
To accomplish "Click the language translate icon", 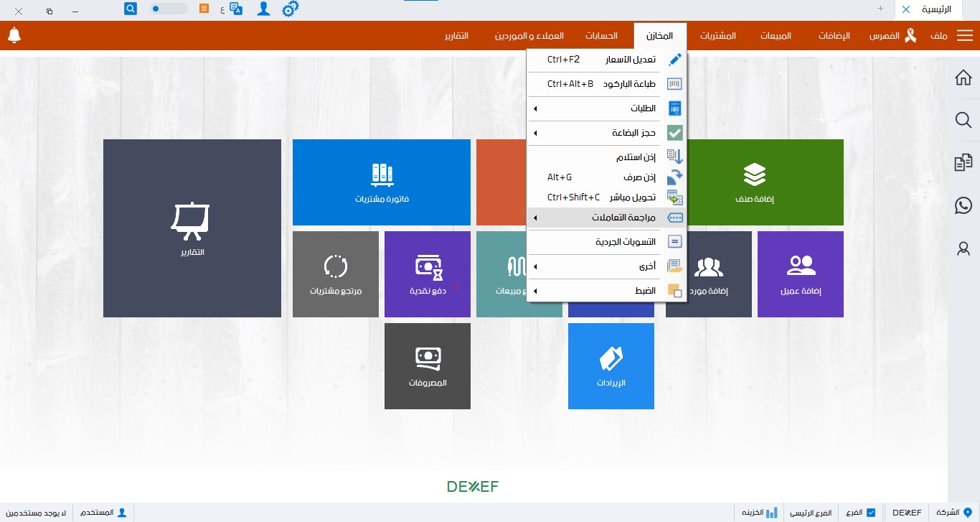I will 235,9.
